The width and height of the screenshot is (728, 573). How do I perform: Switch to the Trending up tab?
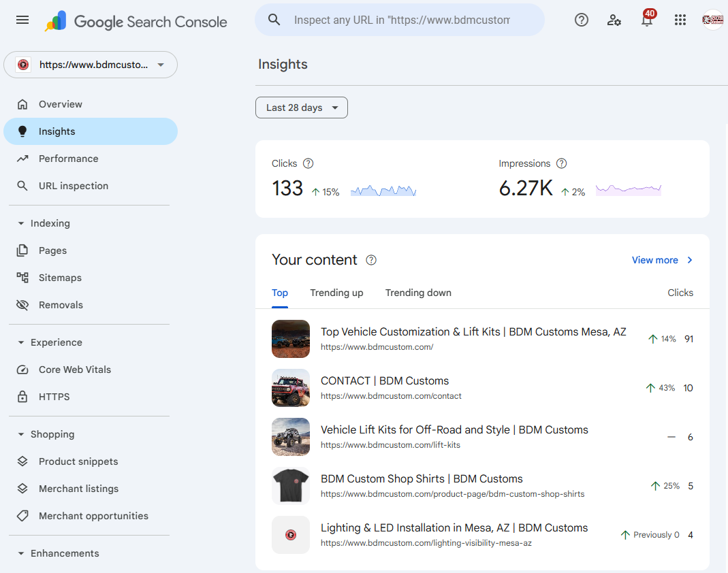point(336,293)
